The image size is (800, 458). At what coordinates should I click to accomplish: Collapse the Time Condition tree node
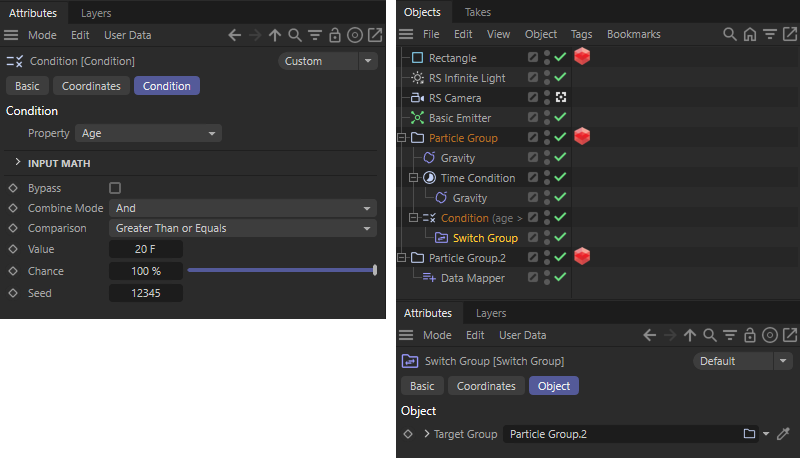414,177
